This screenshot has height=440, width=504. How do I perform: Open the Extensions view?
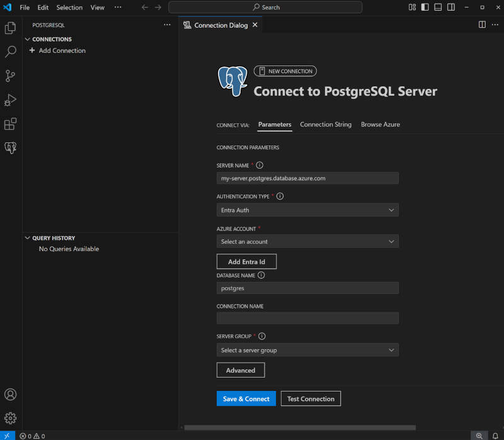[10, 124]
